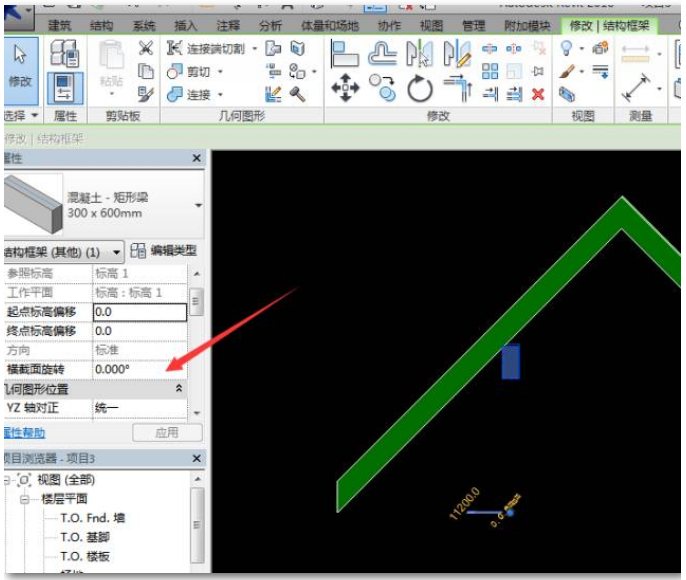This screenshot has width=686, height=580.
Task: Click the red Delete icon
Action: pyautogui.click(x=538, y=94)
